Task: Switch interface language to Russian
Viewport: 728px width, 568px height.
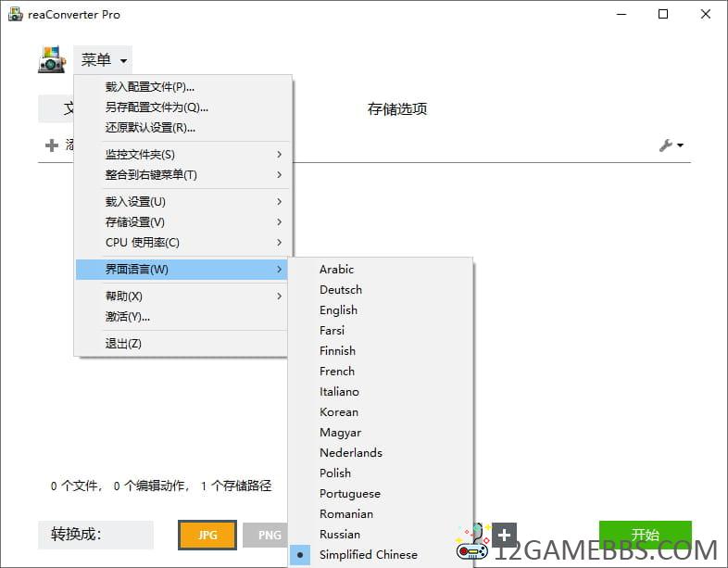Action: (339, 535)
